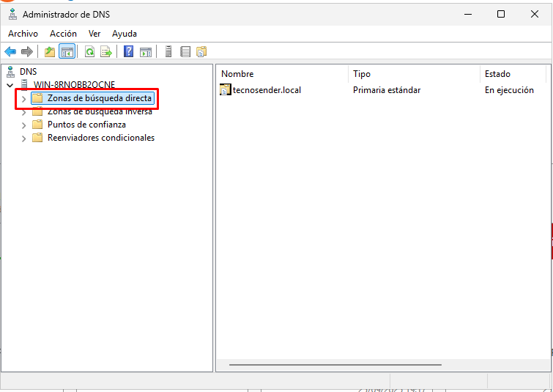Click the Export List toolbar icon

pos(106,51)
